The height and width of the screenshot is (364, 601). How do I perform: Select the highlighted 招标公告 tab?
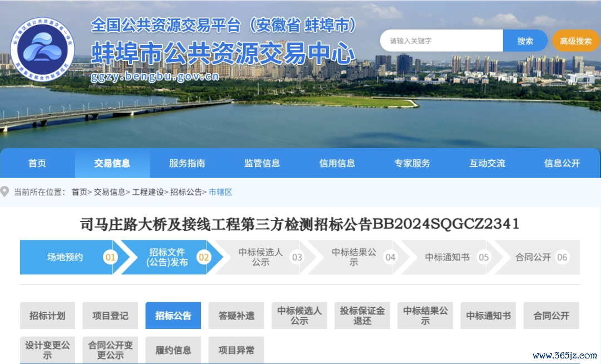(x=173, y=316)
